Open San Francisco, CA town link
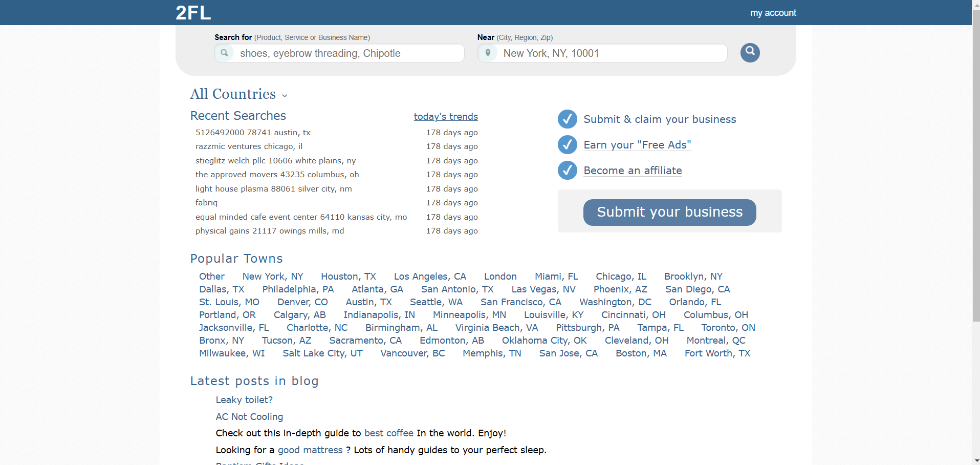The width and height of the screenshot is (980, 465). pyautogui.click(x=521, y=302)
